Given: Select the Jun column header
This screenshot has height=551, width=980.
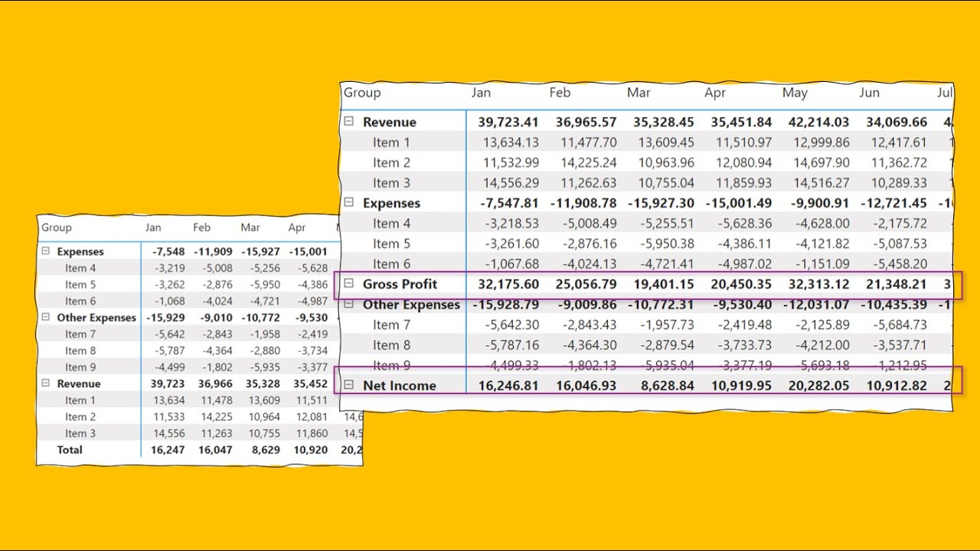Looking at the screenshot, I should (869, 93).
